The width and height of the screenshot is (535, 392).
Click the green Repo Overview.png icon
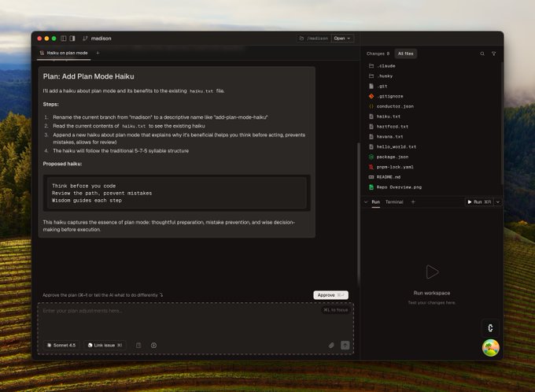371,187
